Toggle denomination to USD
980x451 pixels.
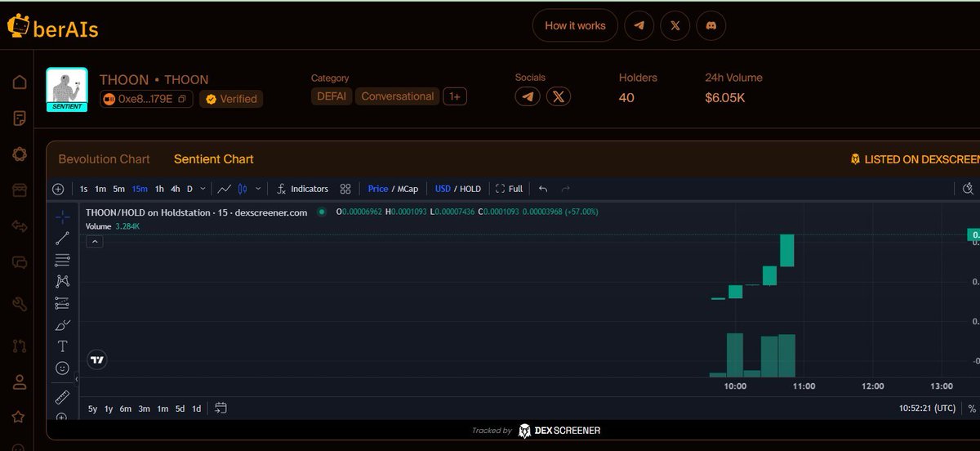coord(443,189)
